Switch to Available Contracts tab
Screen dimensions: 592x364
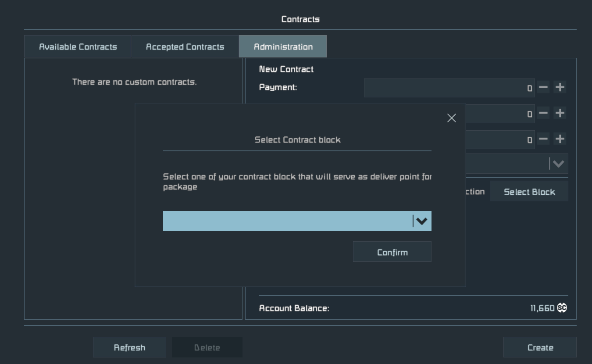click(78, 47)
